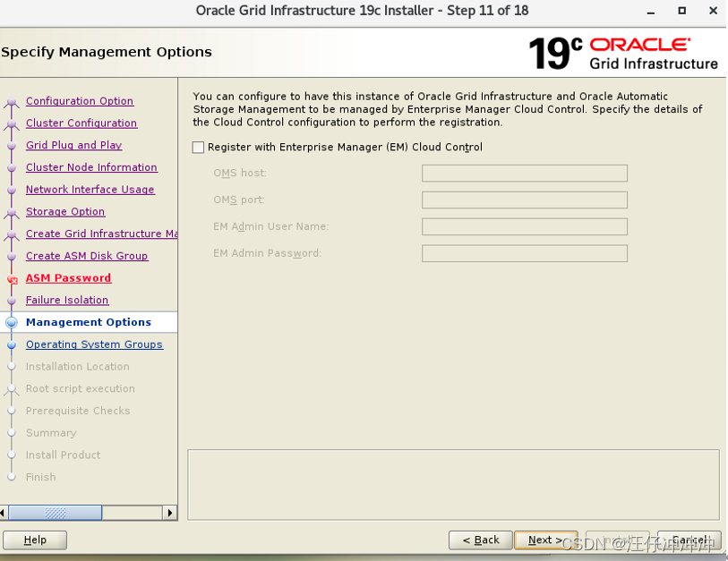Click the step dot beside Network Interface Usage
This screenshot has height=561, width=728.
point(12,190)
